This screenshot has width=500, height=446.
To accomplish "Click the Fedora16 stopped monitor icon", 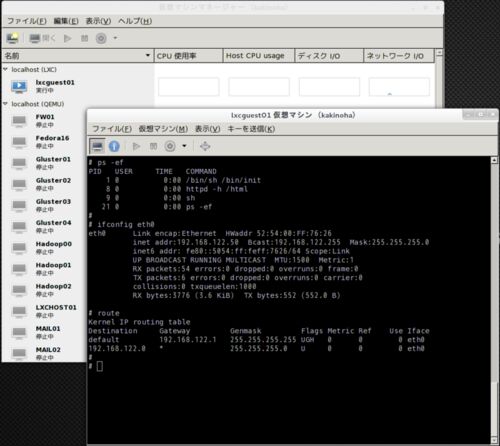I will 19,142.
